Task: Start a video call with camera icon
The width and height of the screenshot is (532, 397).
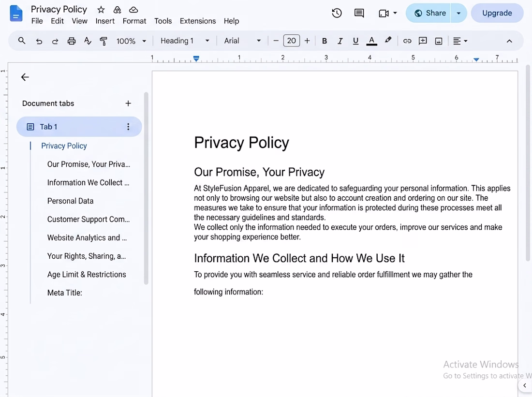Action: pos(384,13)
